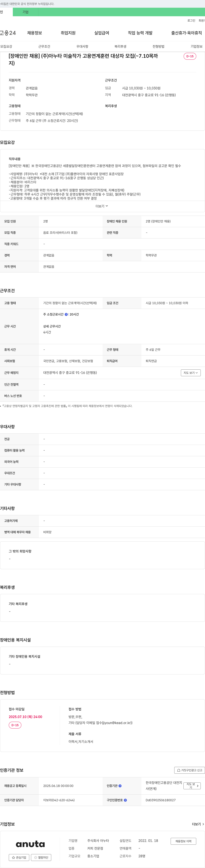Screen dimensions: 205x868
Task: Click the 거짓구인광고 신고 button
Action: pos(189,770)
